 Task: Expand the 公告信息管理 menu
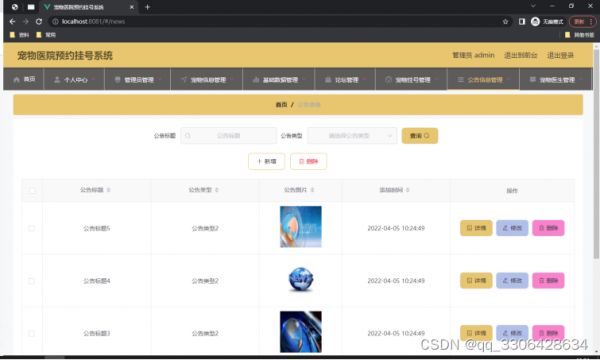pyautogui.click(x=483, y=80)
